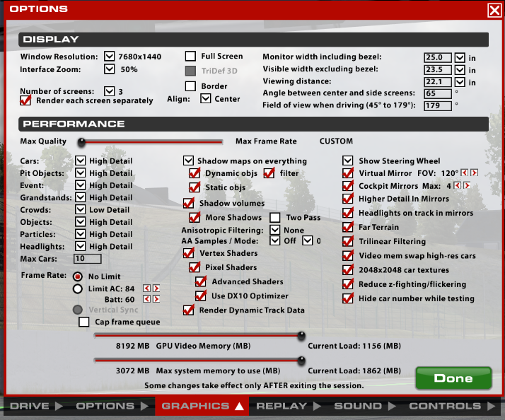This screenshot has height=420, width=505.
Task: Open Shadow maps on everything dropdown
Action: pyautogui.click(x=188, y=161)
